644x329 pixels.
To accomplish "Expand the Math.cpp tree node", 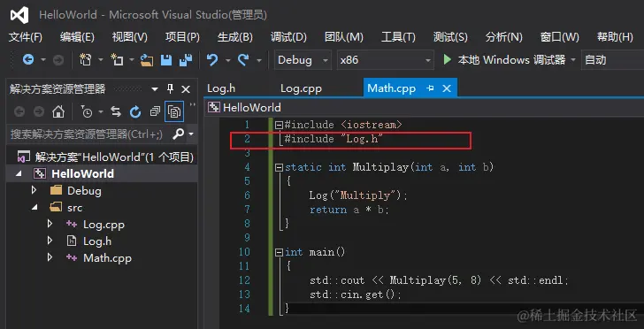I will click(50, 257).
